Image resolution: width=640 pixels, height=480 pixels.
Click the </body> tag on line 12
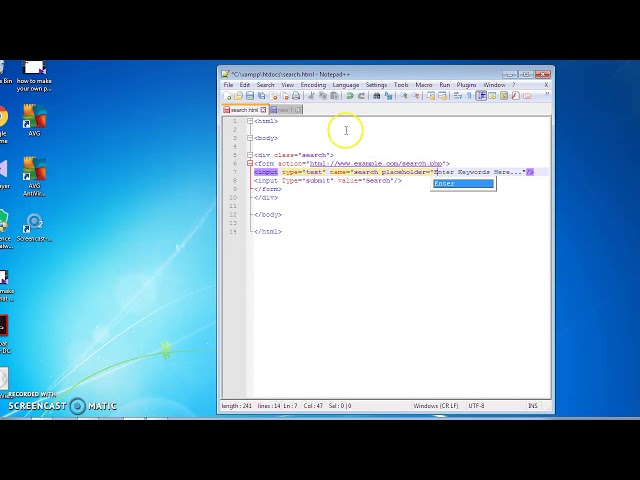268,215
